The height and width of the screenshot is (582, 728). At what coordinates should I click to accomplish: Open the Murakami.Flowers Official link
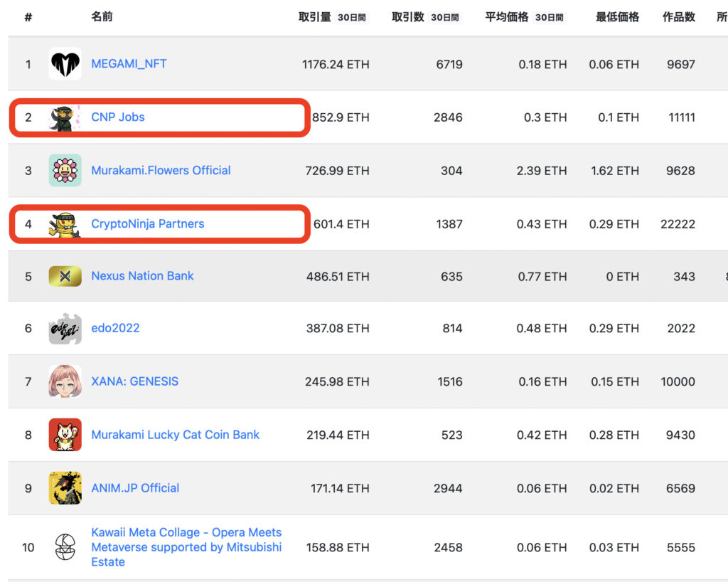point(161,171)
